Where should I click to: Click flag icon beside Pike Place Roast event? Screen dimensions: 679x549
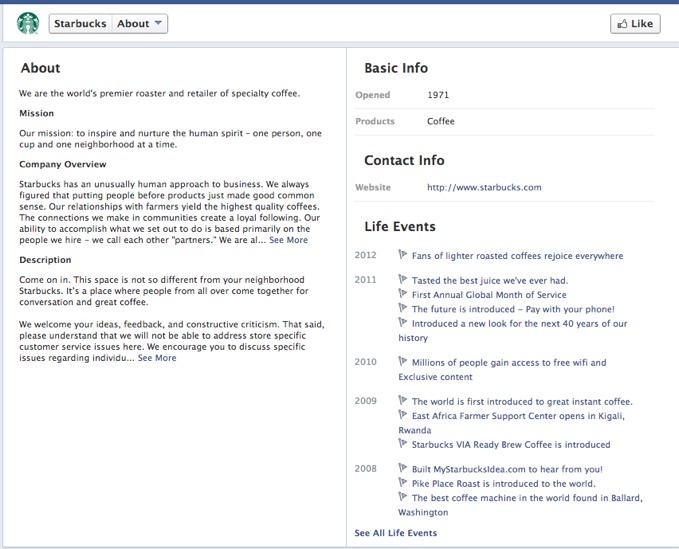403,482
